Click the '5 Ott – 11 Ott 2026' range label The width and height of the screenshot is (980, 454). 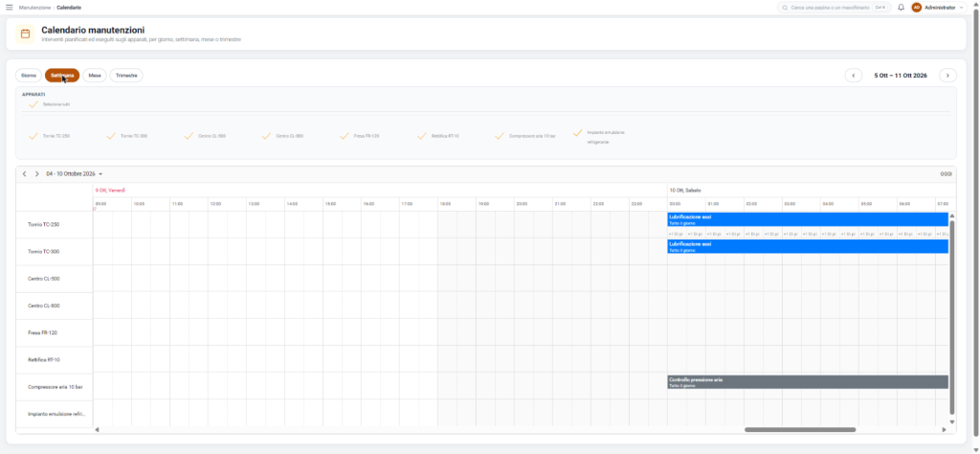pyautogui.click(x=901, y=75)
